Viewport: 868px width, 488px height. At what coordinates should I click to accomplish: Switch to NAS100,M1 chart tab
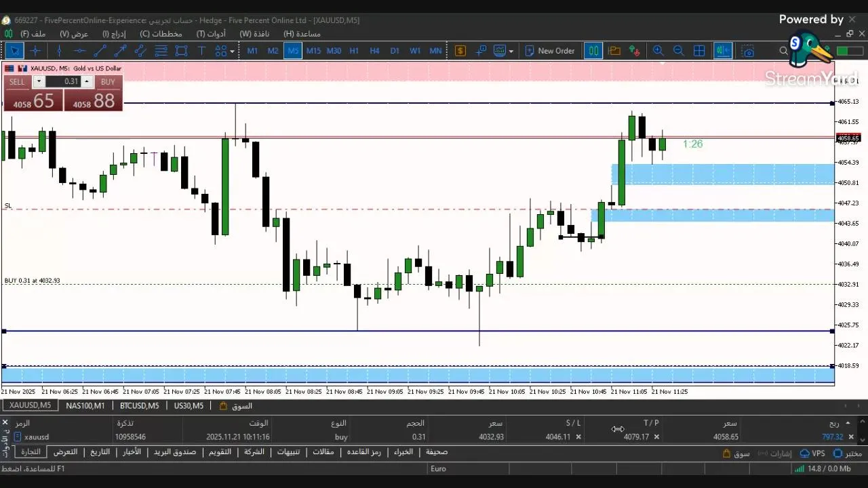click(85, 405)
